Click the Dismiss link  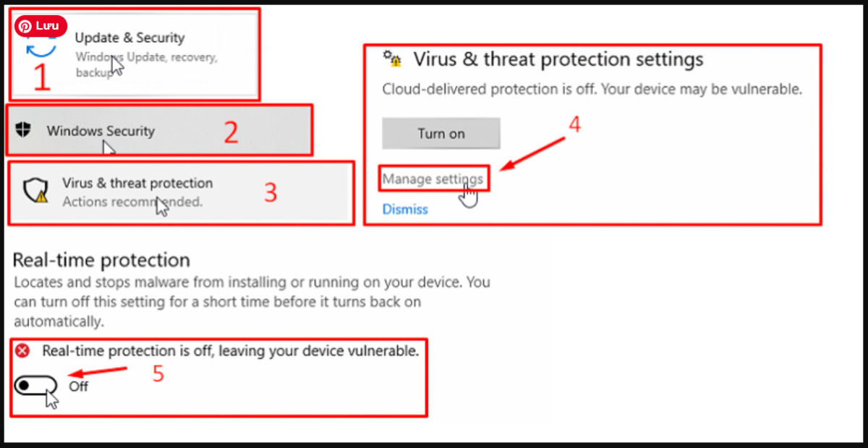[x=405, y=209]
